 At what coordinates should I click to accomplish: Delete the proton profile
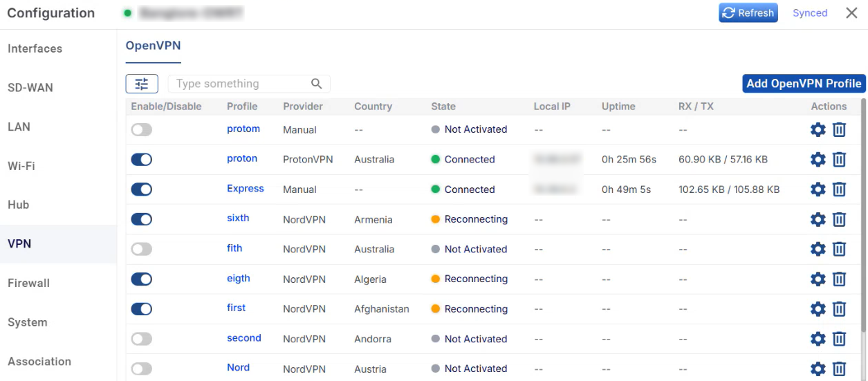point(839,159)
